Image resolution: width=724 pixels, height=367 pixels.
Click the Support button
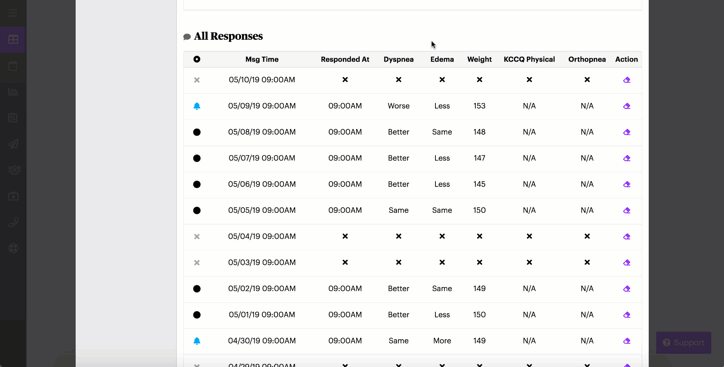click(x=683, y=343)
